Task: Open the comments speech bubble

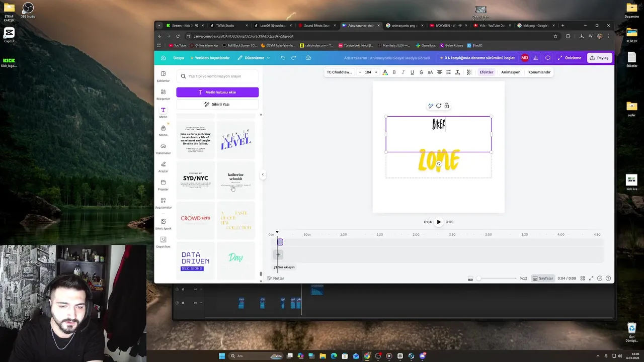Action: 548,58
